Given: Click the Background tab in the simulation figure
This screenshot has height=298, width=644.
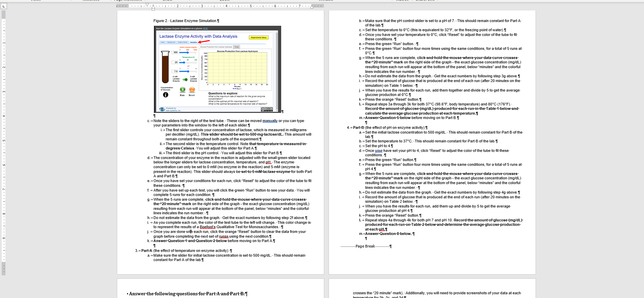Looking at the screenshot, I should point(171,42).
